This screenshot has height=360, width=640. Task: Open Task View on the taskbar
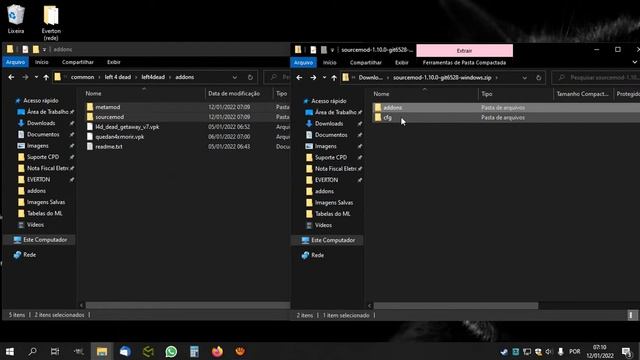tap(55, 351)
